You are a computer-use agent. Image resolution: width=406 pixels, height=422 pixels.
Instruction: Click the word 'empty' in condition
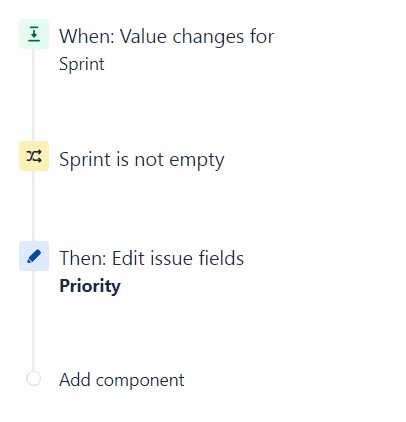point(197,161)
